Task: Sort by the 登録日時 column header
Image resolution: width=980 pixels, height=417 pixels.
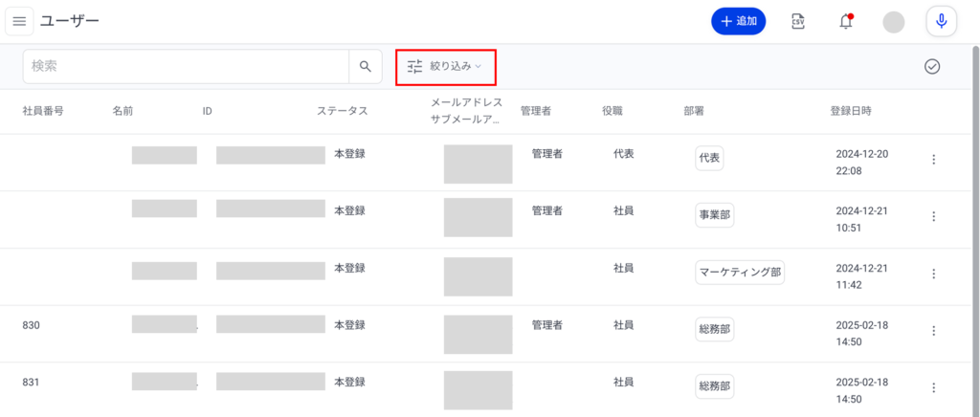Action: point(851,111)
